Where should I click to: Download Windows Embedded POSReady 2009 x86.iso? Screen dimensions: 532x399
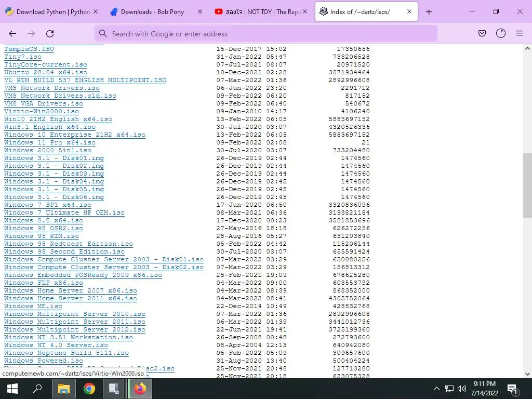click(83, 275)
